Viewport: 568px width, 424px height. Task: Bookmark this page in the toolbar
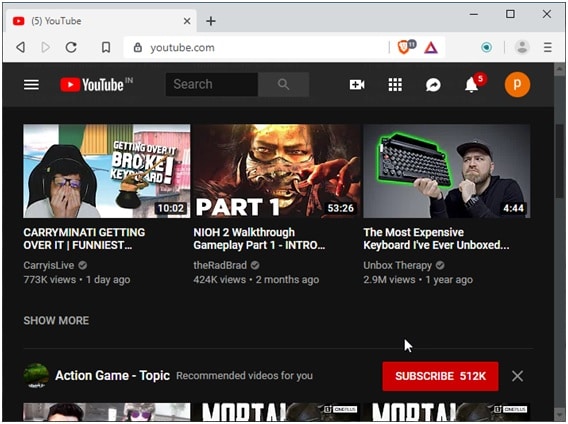pyautogui.click(x=106, y=47)
